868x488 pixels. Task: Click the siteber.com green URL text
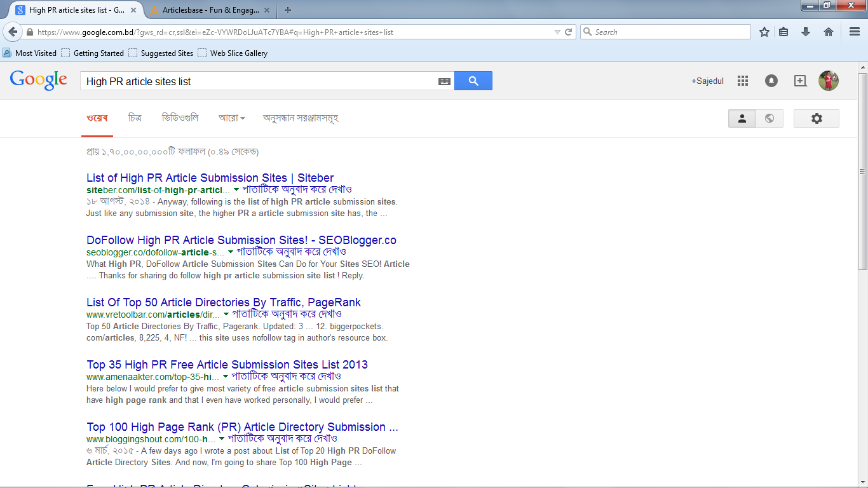pyautogui.click(x=158, y=190)
